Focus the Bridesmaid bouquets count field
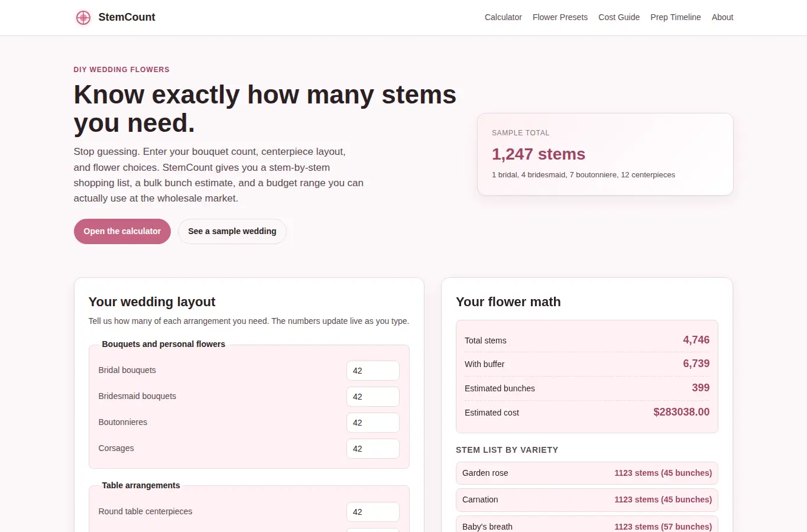This screenshot has width=807, height=532. [x=373, y=397]
